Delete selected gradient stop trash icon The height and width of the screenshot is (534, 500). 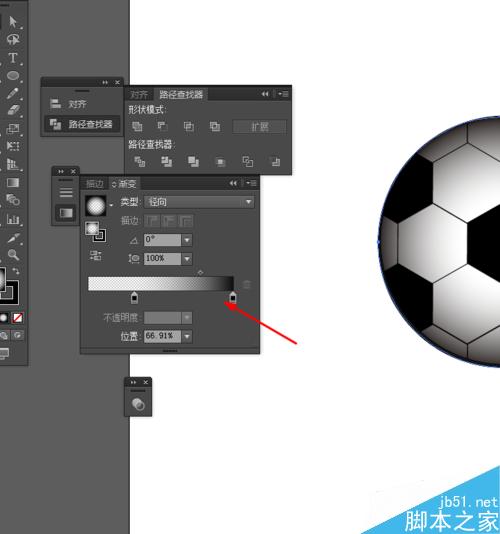pyautogui.click(x=247, y=285)
